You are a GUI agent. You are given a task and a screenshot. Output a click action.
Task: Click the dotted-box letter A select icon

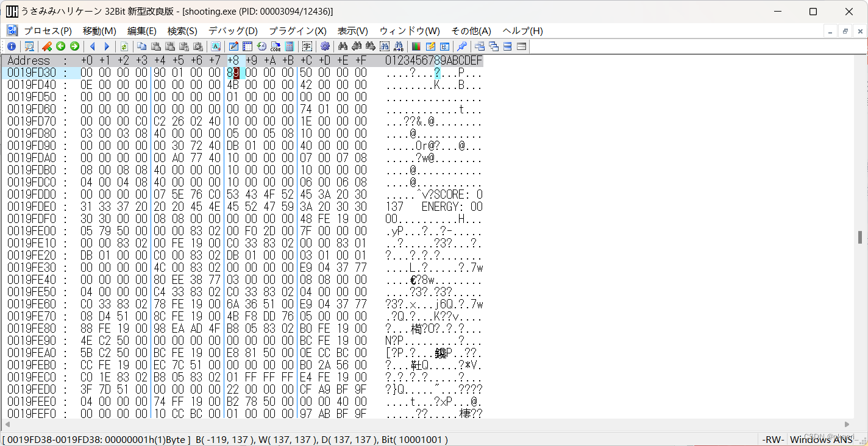(x=216, y=46)
